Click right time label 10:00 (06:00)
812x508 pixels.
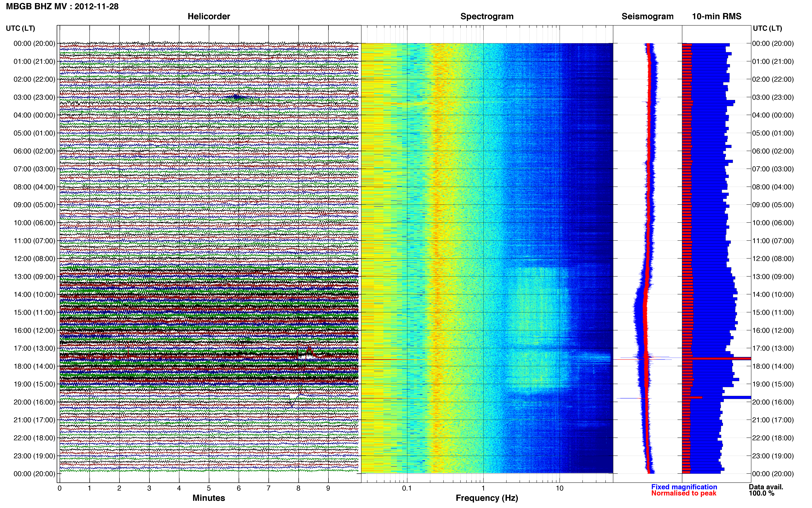773,222
